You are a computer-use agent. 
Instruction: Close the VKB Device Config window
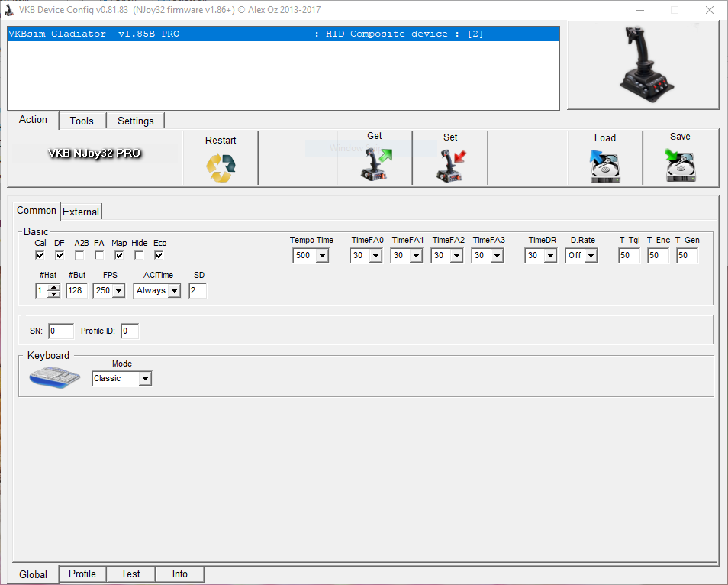click(710, 10)
